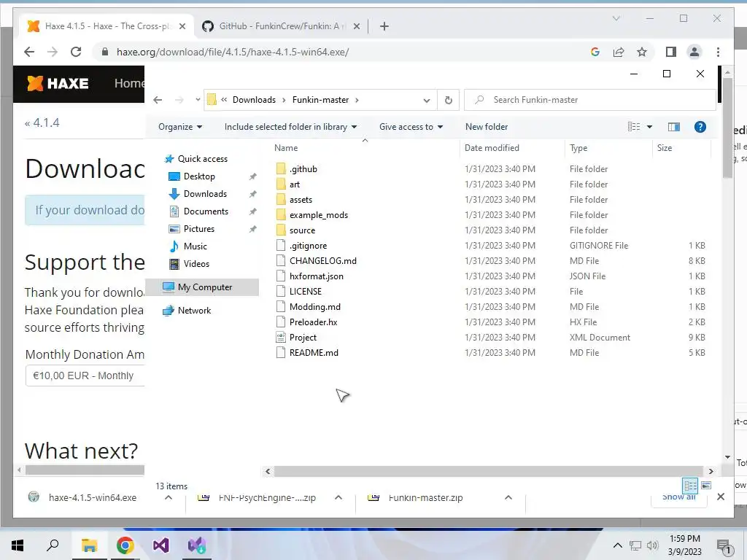This screenshot has width=747, height=560.
Task: Open a new Chrome tab
Action: [384, 27]
